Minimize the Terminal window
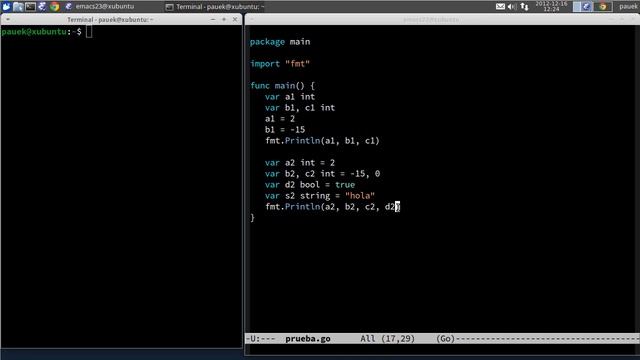640x360 pixels. click(x=213, y=19)
